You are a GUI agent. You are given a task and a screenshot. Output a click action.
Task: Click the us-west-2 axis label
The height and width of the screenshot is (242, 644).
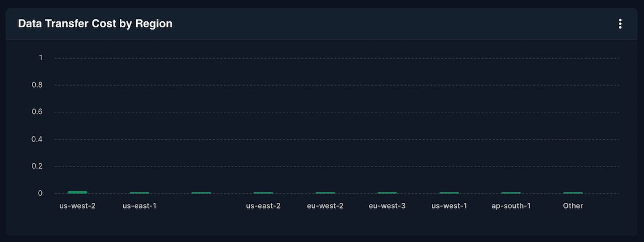(x=77, y=206)
